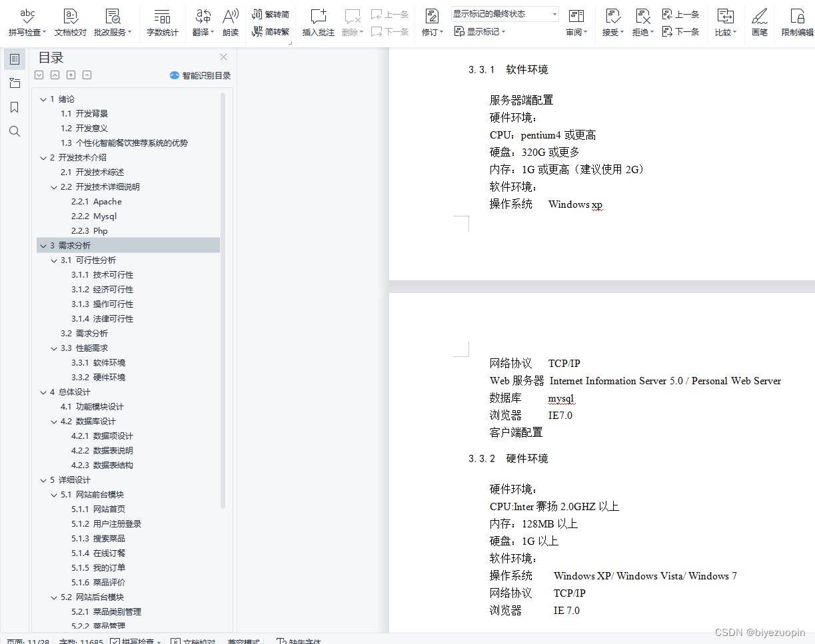The width and height of the screenshot is (815, 644).
Task: Click Smart Identify TOC (智能识别目录)
Action: 200,76
